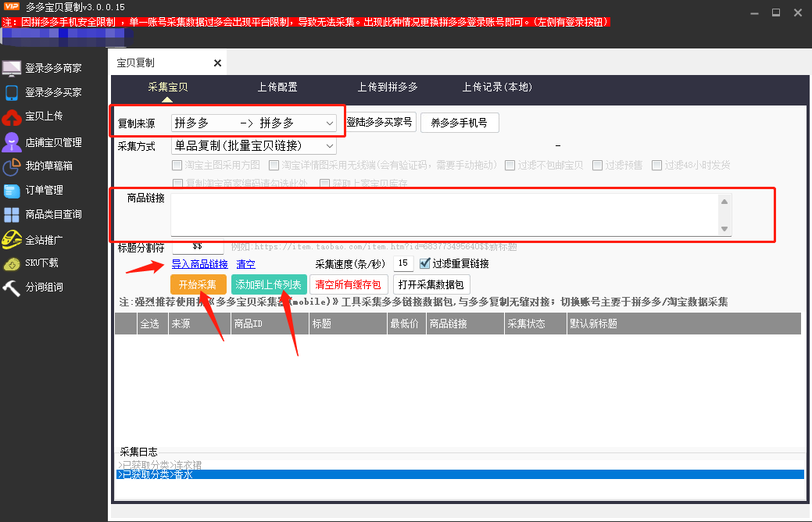Click the 添加到上传列表 button
812x522 pixels.
coord(269,284)
